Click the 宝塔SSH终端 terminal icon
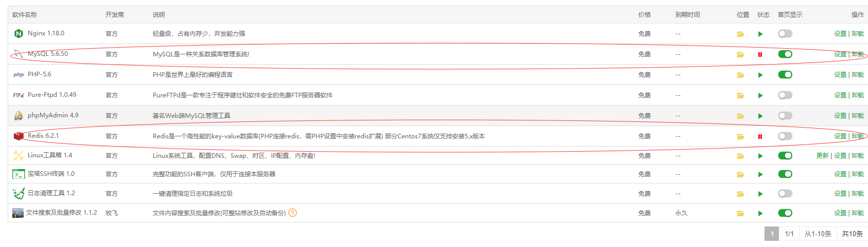868x247 pixels. pos(18,174)
